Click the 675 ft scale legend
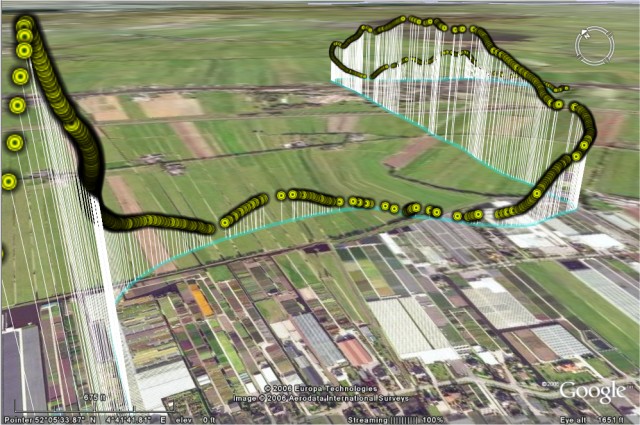The image size is (640, 425). pyautogui.click(x=94, y=398)
